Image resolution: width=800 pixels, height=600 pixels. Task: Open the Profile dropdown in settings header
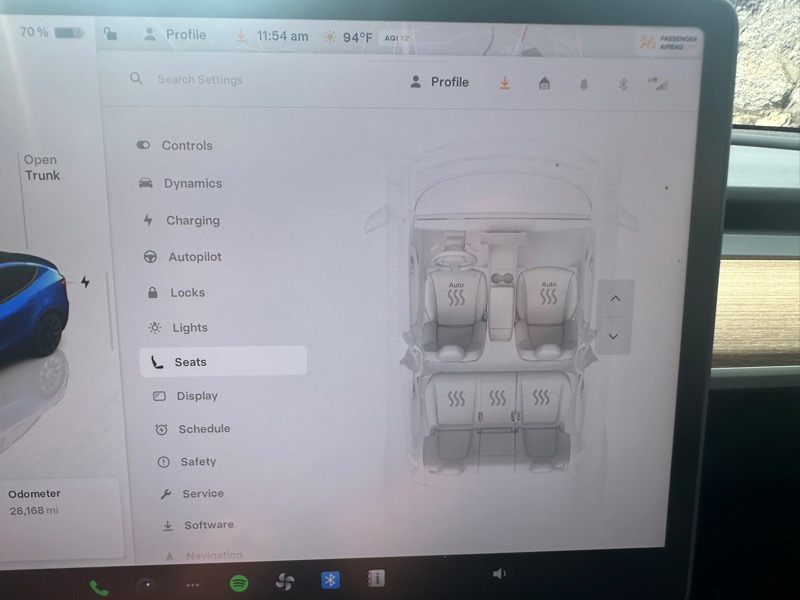tap(440, 82)
